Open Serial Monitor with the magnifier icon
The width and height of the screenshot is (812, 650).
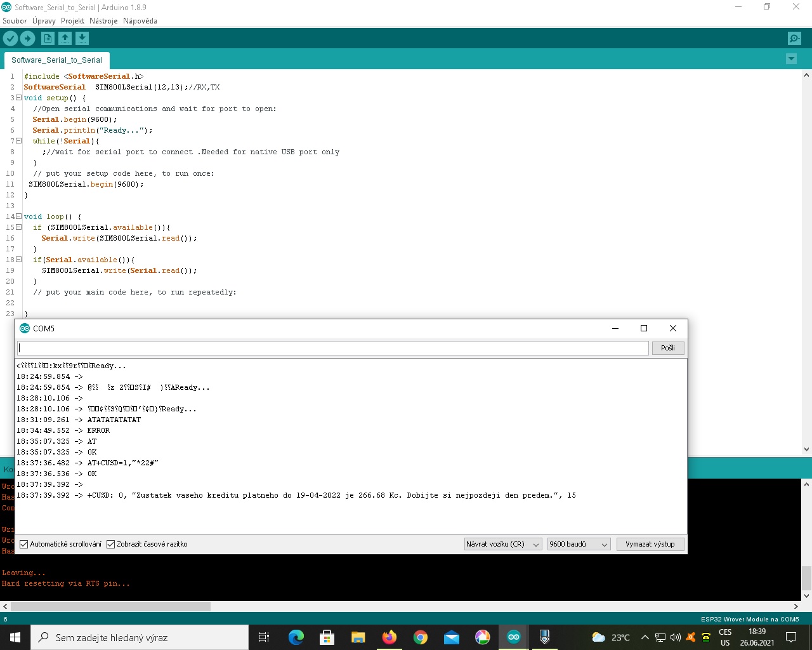794,39
